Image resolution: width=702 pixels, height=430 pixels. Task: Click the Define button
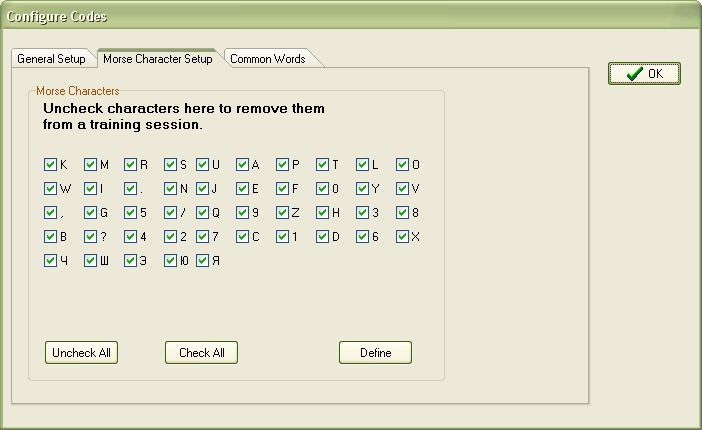(375, 353)
